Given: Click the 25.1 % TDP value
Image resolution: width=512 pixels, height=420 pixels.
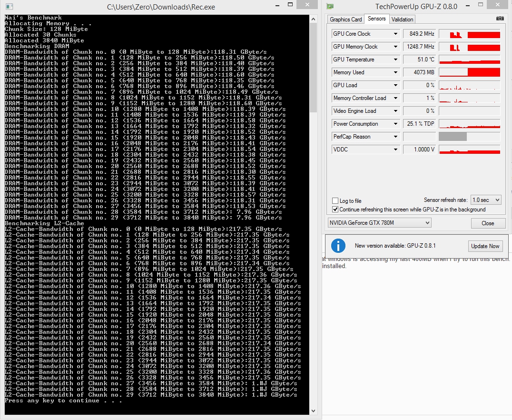Looking at the screenshot, I should point(420,124).
